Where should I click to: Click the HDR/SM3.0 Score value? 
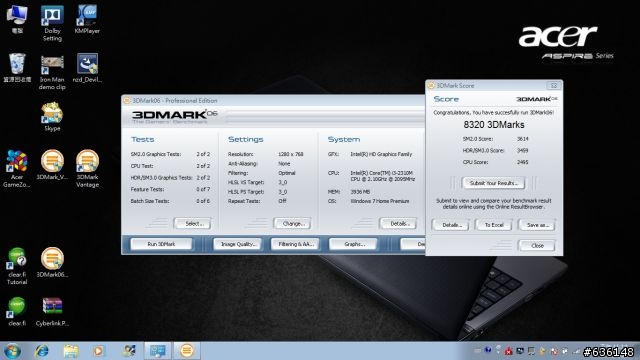pos(522,150)
